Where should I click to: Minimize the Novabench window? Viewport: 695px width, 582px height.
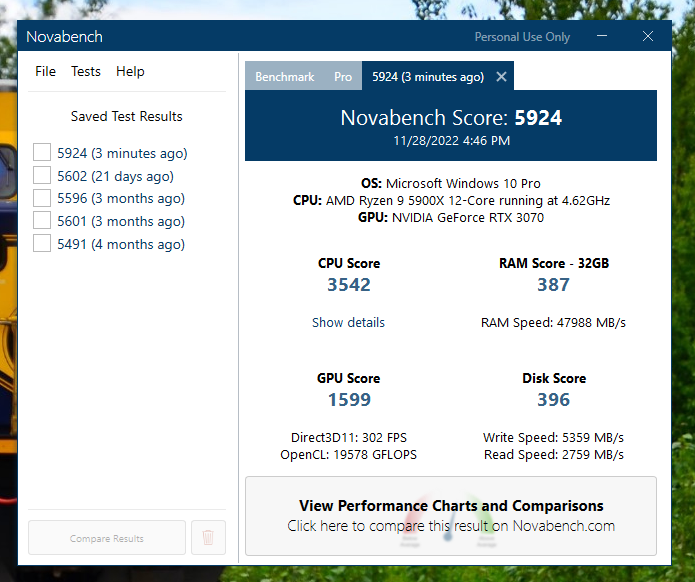point(601,36)
